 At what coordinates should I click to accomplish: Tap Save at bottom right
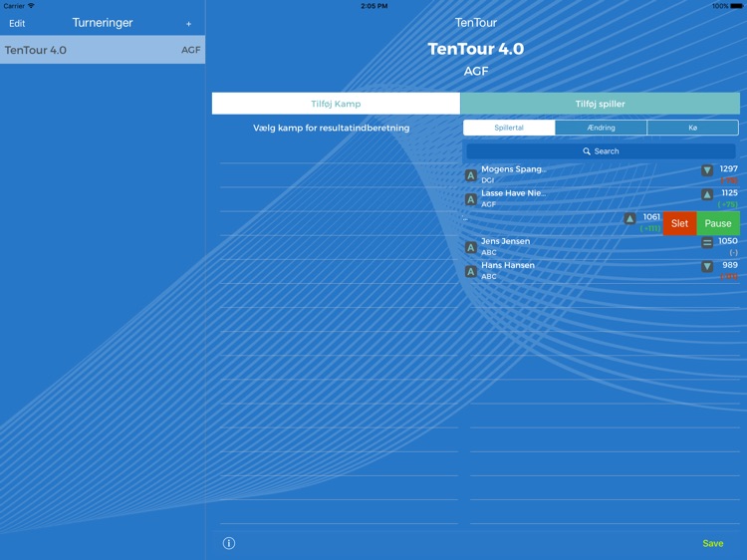[713, 543]
